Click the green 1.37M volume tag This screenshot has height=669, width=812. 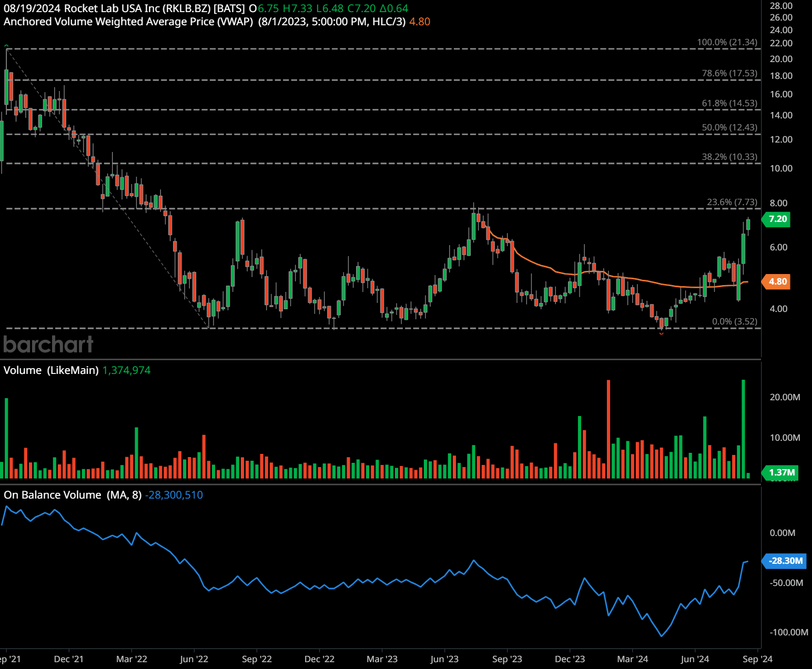[781, 472]
